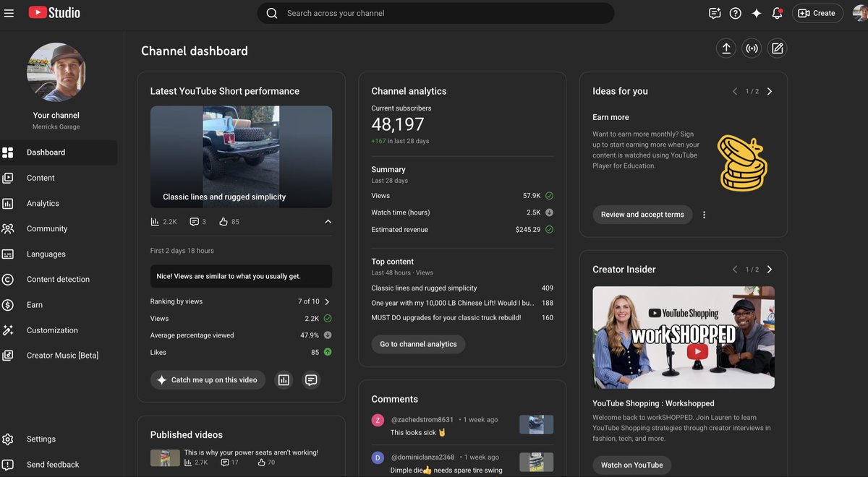Open Languages in the sidebar
This screenshot has width=868, height=477.
coord(59,254)
